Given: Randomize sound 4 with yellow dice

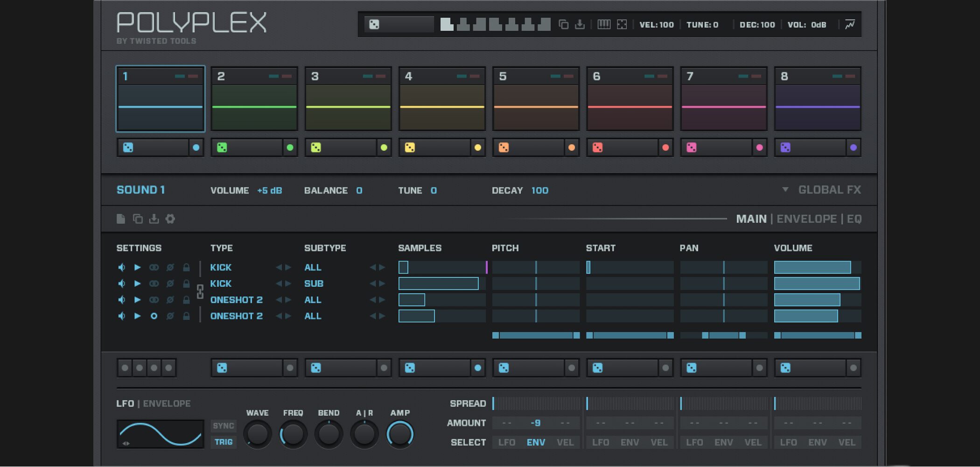Looking at the screenshot, I should [410, 148].
